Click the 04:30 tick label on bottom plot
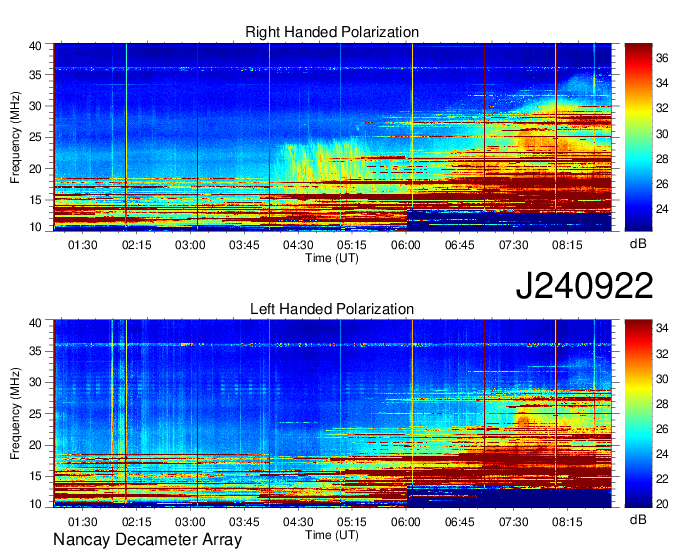Viewport: 680px width, 552px height. (x=298, y=522)
